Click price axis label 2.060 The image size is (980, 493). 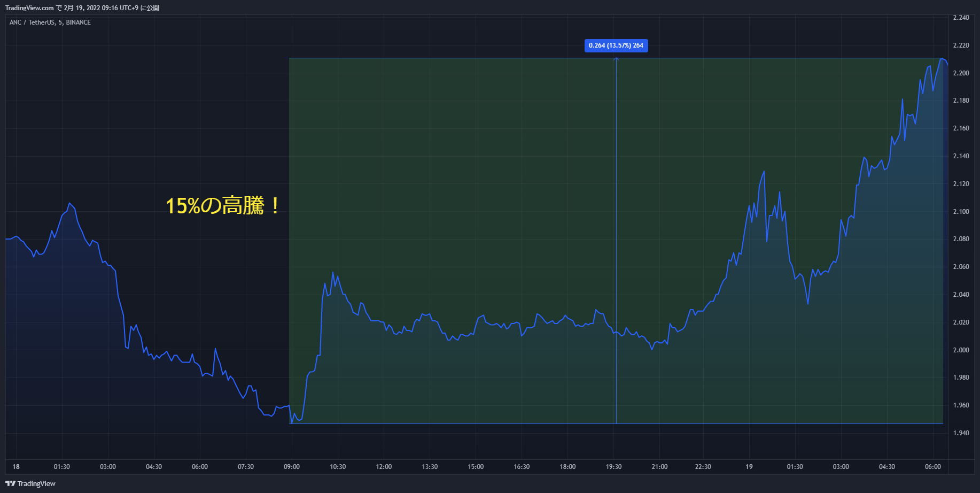click(961, 267)
